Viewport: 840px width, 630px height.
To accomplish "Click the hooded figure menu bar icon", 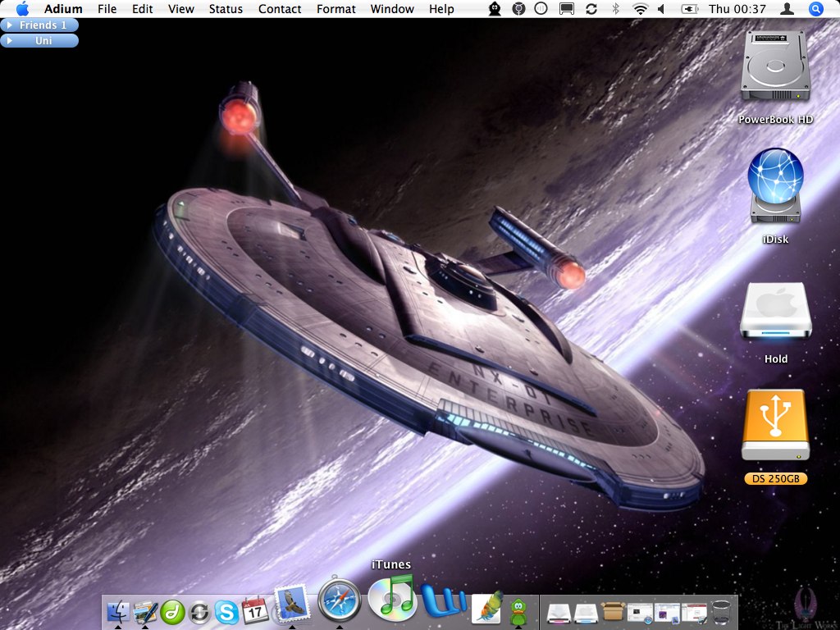I will click(495, 8).
